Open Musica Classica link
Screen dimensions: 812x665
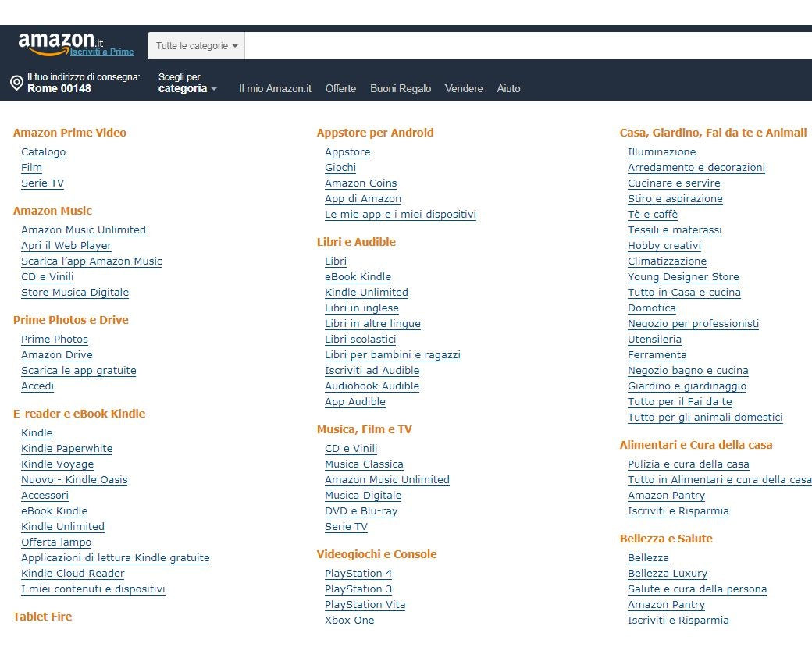click(364, 464)
